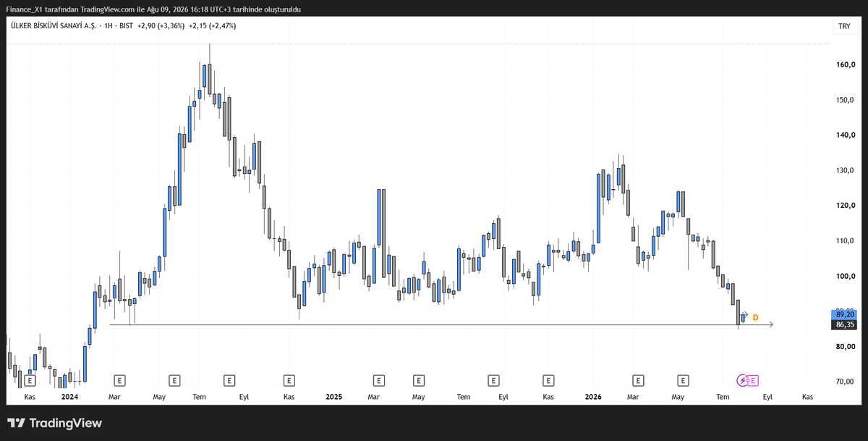The image size is (868, 441).
Task: Click the orange D dividend marker
Action: pyautogui.click(x=755, y=317)
